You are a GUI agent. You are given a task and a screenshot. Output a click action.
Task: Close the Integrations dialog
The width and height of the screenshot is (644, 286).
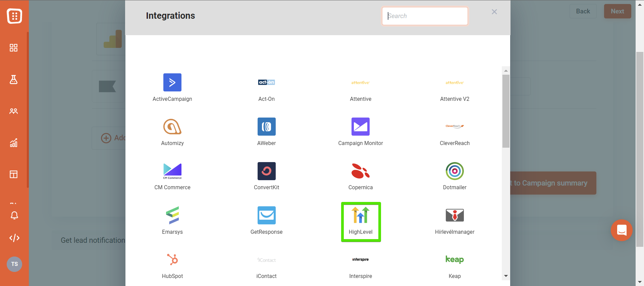pyautogui.click(x=494, y=12)
